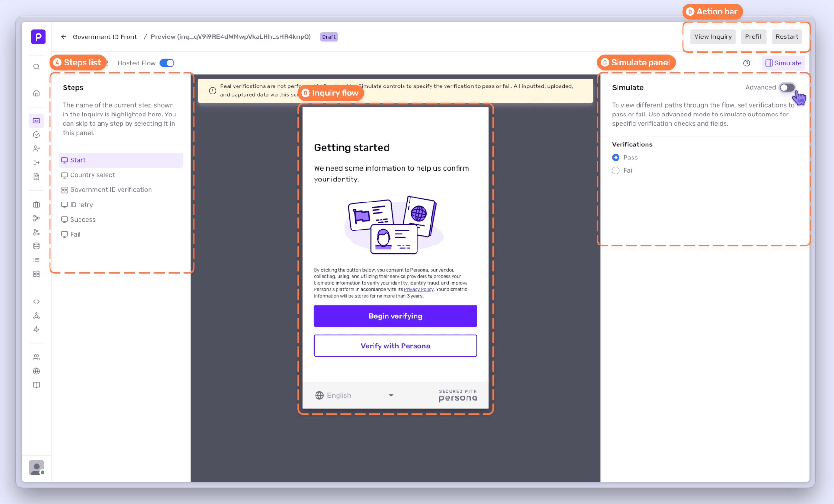Open the document page sidebar icon
Viewport: 834px width, 504px height.
pyautogui.click(x=36, y=177)
